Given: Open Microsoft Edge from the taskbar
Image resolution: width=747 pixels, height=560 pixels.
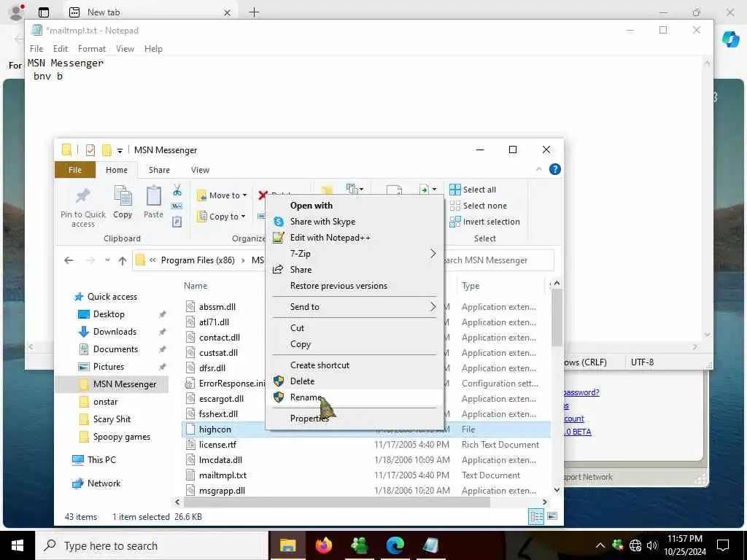Looking at the screenshot, I should point(395,545).
